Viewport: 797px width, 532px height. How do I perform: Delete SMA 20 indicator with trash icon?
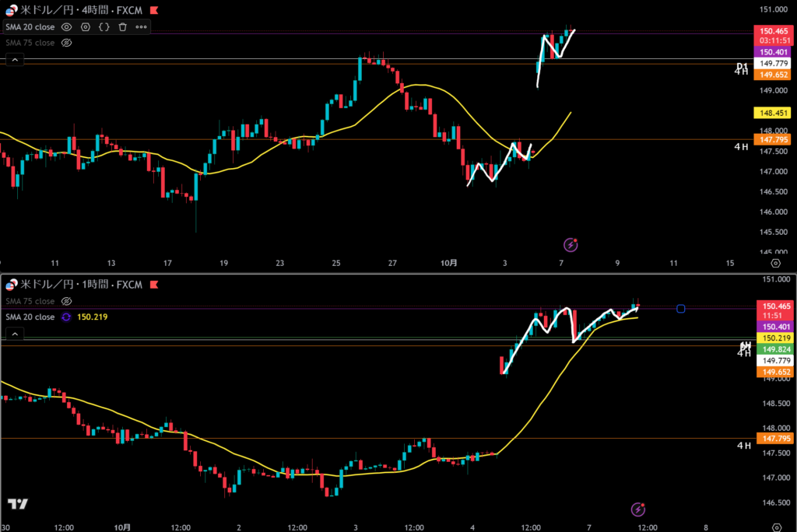[x=122, y=26]
